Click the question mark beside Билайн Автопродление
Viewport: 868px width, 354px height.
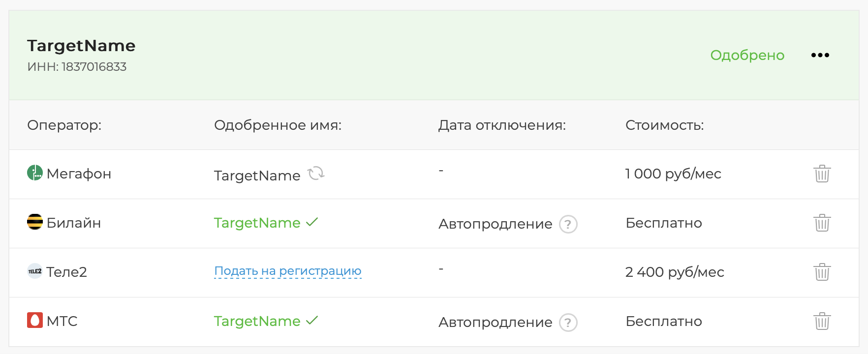568,224
